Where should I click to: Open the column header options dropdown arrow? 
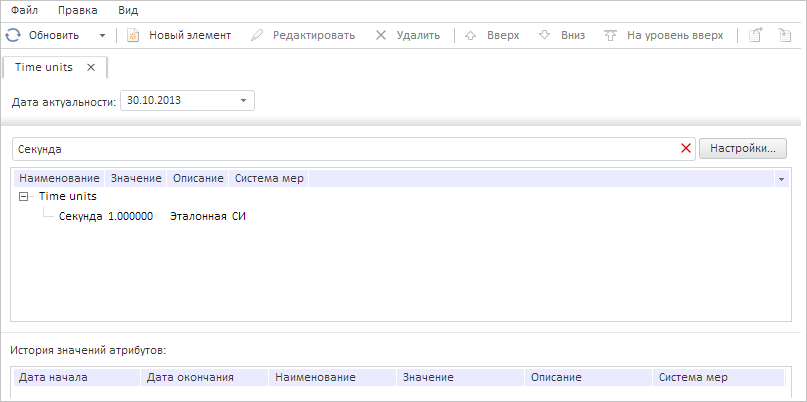click(x=780, y=179)
